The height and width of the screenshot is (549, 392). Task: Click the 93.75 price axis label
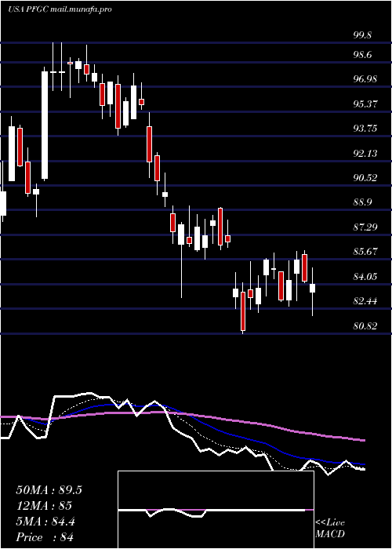tap(365, 129)
